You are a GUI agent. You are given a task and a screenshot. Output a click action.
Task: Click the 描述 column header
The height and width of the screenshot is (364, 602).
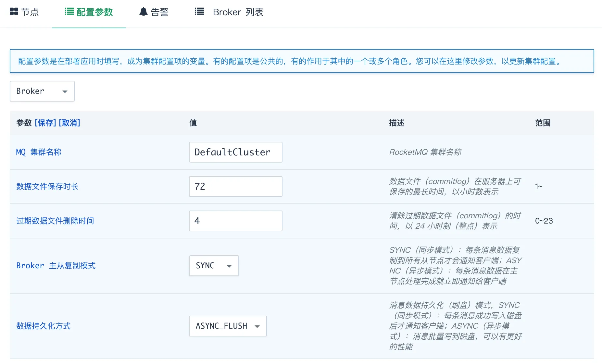[x=397, y=123]
